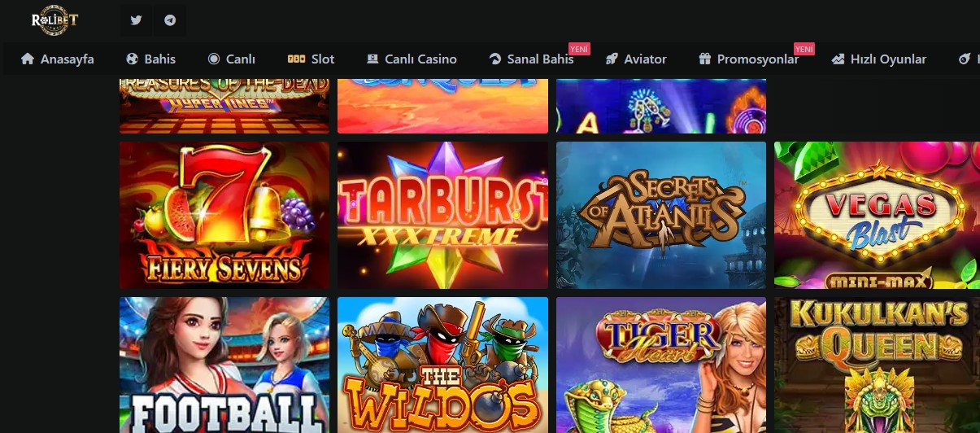This screenshot has width=980, height=433.
Task: Open the Sanal Bahis menu item
Action: coord(531,59)
